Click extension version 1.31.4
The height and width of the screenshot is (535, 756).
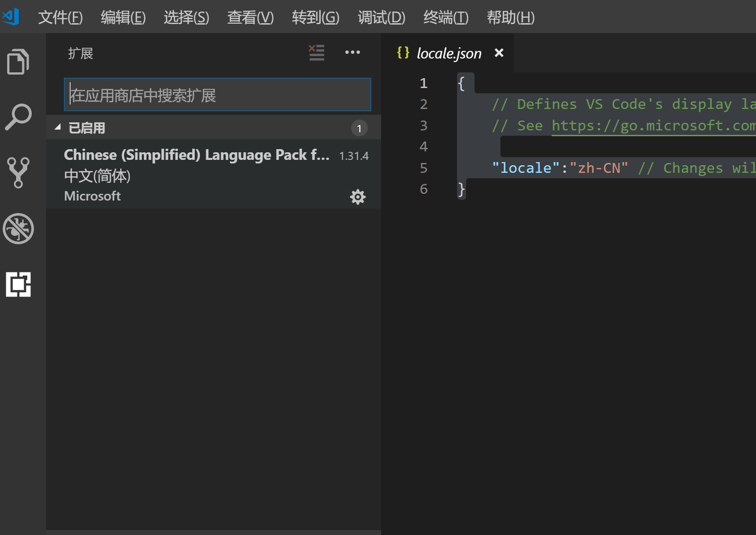click(354, 156)
